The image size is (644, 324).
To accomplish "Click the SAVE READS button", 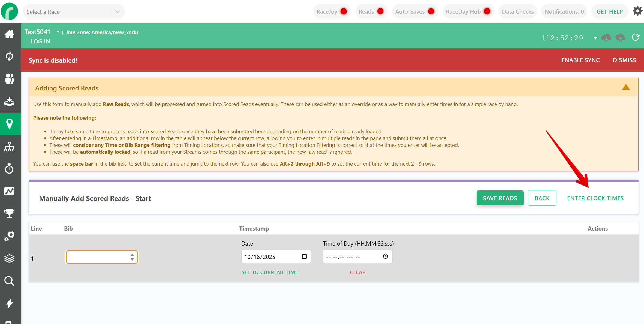I will pos(500,198).
